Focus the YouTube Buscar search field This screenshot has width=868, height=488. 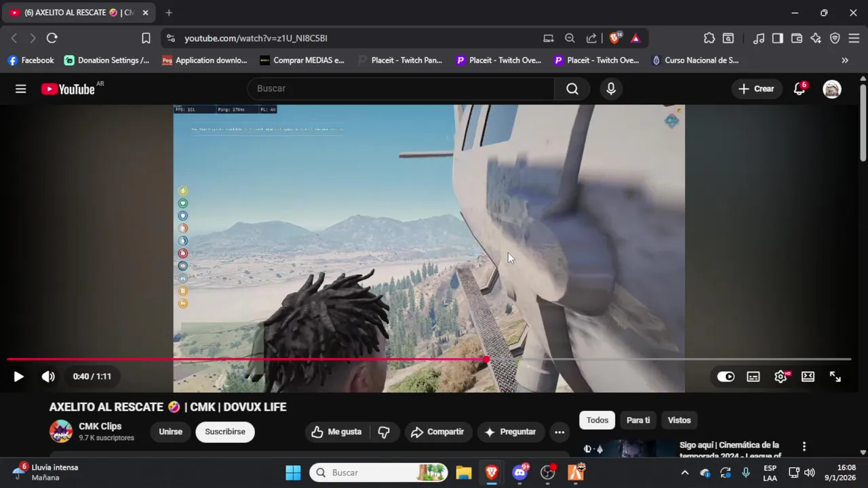pyautogui.click(x=401, y=89)
